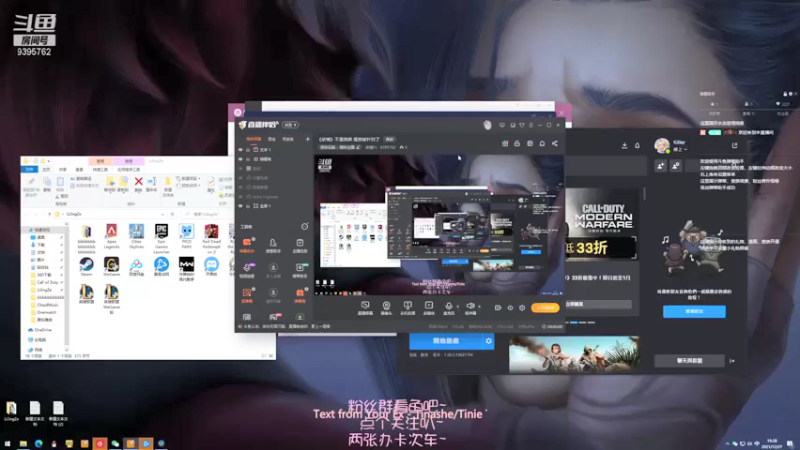
Task: Click the orange start streaming button
Action: [x=545, y=308]
